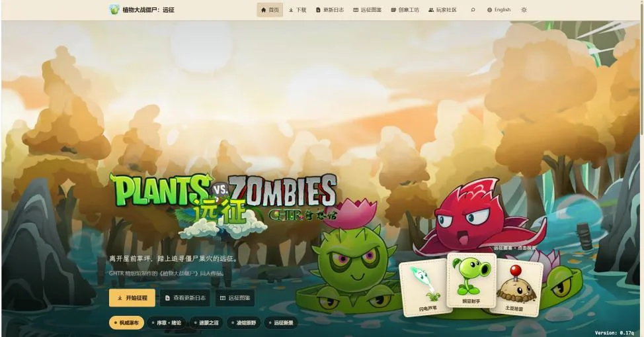
Task: Click the tagline 离开屋前草坪，踏上追寻僵尸巢穴的远征。
Action: [174, 259]
